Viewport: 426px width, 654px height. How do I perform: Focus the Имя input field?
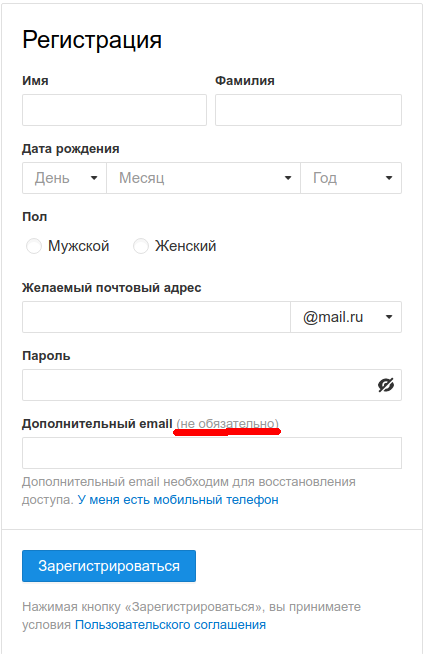114,110
